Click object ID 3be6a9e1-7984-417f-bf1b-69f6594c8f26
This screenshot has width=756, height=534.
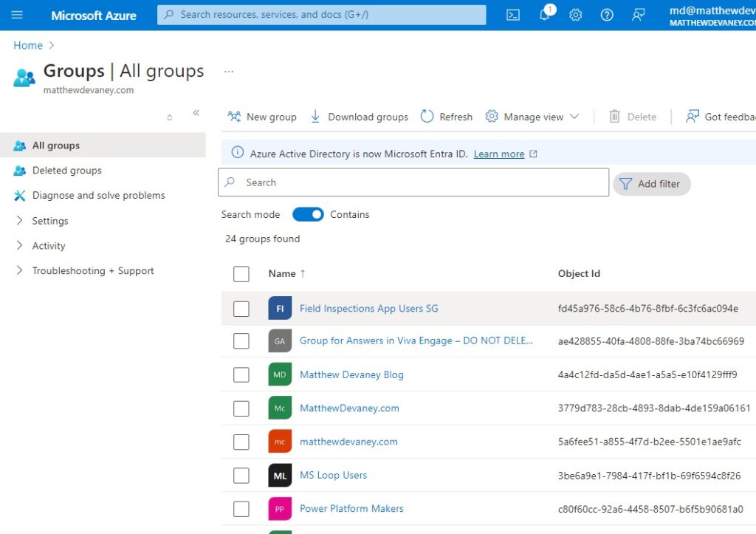[x=649, y=476]
